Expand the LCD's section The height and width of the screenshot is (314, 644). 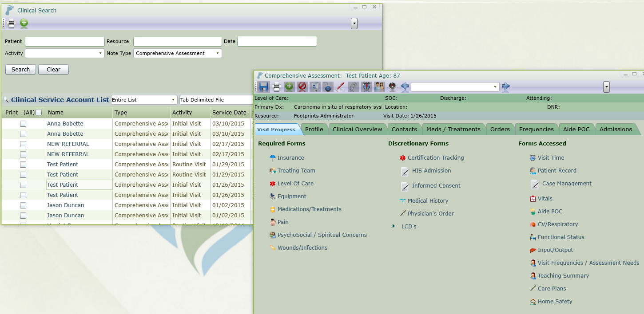click(394, 226)
